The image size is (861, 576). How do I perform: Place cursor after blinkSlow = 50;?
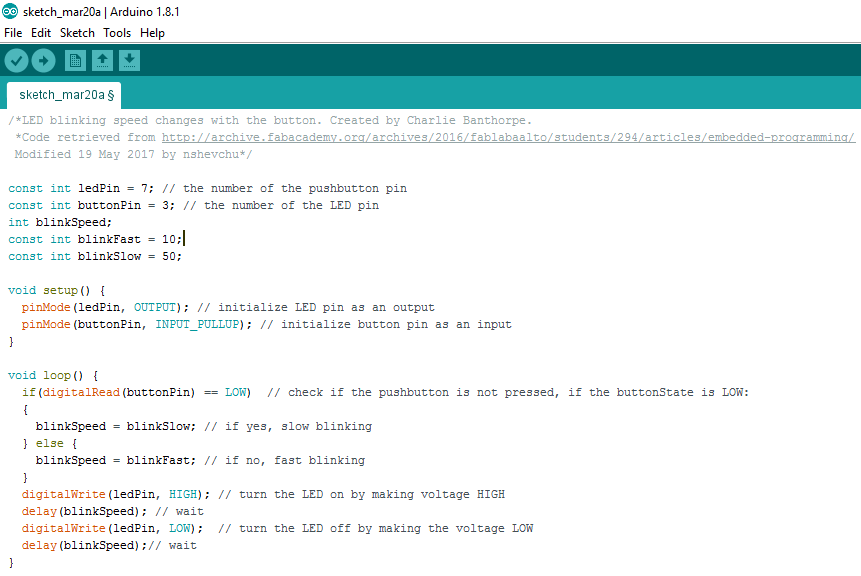coord(183,256)
